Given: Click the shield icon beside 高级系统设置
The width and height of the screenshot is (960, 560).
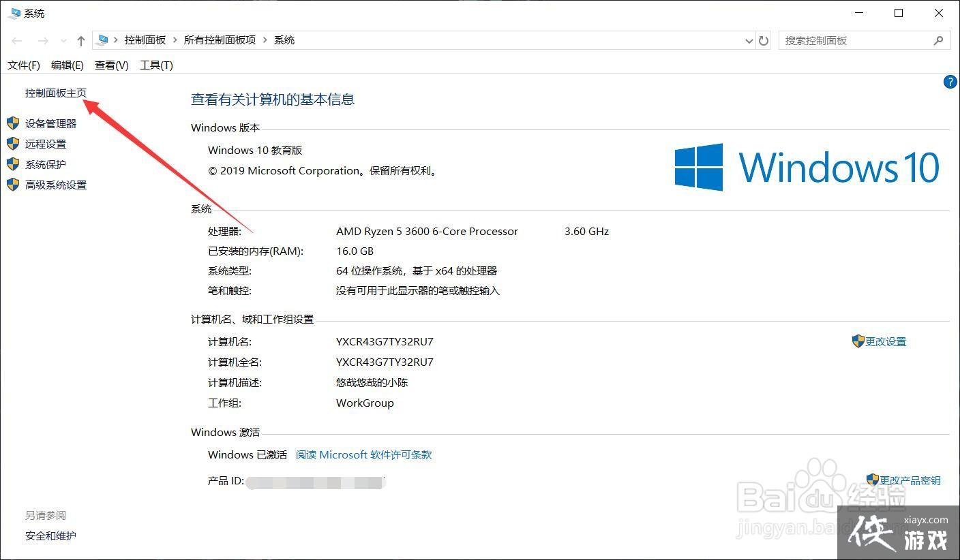Looking at the screenshot, I should [13, 185].
